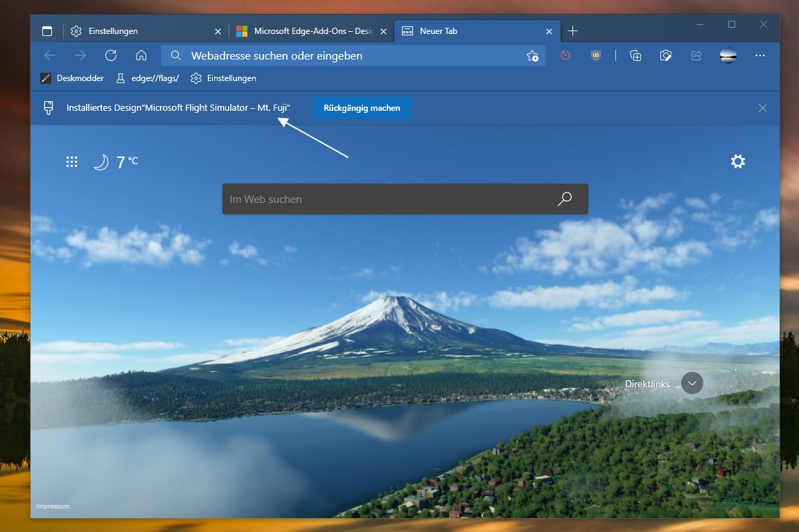Switch to the Einstellungen tab
Screen dimensions: 799x532
coord(147,31)
